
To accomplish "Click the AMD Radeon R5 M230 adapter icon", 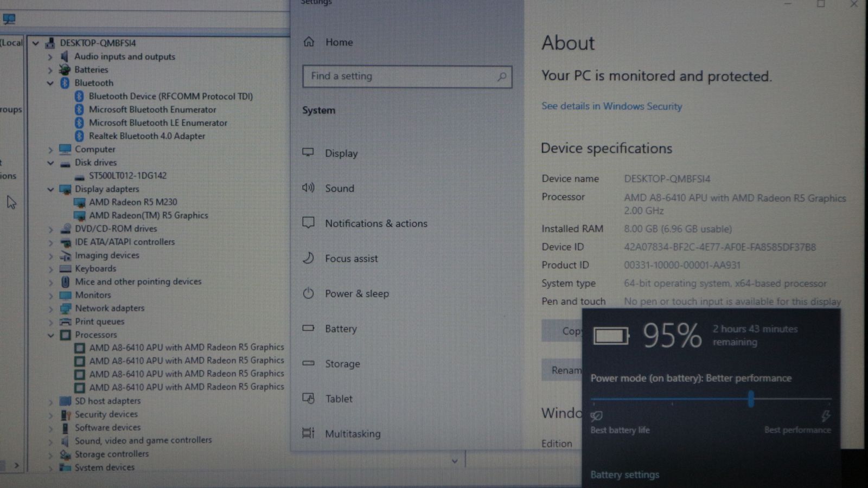I will coord(79,202).
